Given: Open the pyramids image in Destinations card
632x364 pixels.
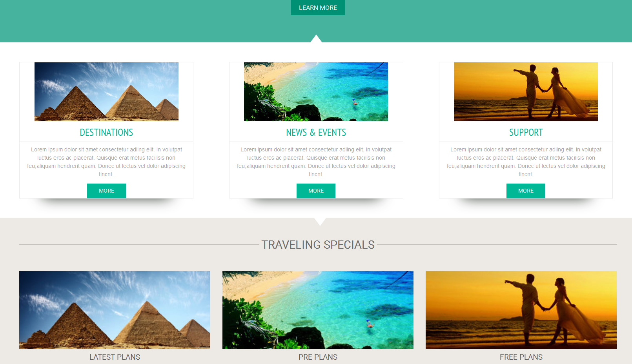Looking at the screenshot, I should point(106,92).
